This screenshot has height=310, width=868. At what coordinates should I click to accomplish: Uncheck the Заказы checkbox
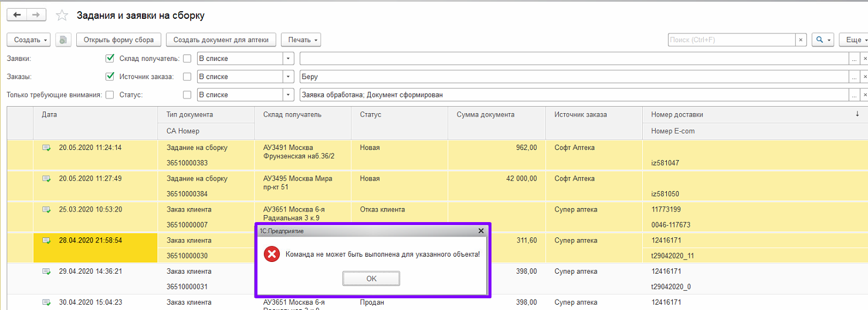(110, 77)
